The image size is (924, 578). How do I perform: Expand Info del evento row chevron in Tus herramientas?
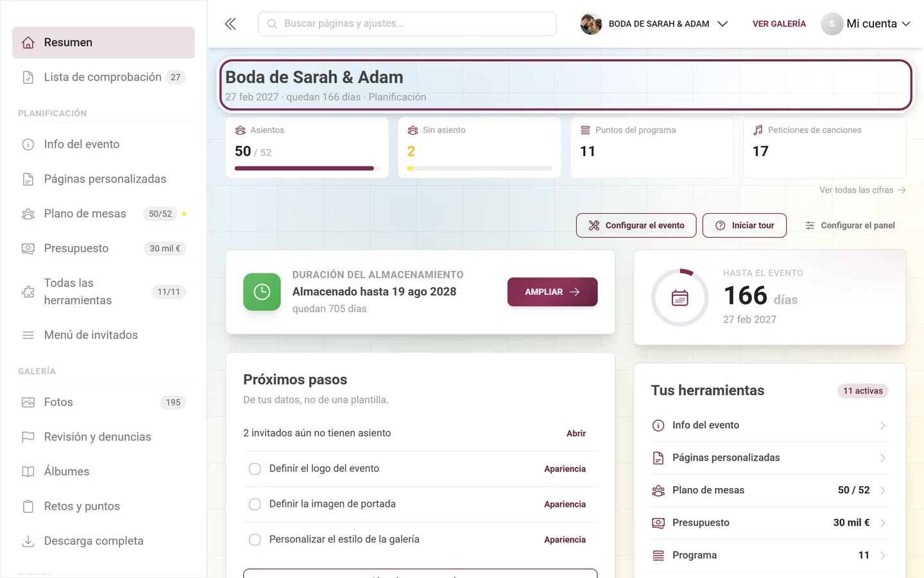coord(883,426)
